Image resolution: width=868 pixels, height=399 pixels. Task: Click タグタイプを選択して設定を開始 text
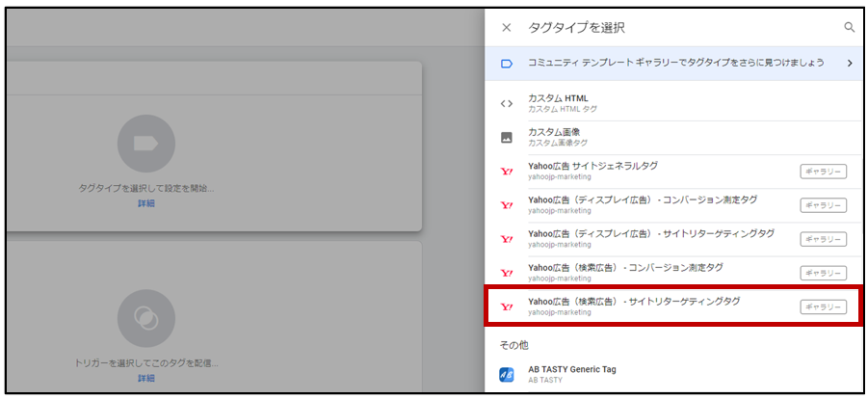pos(146,189)
